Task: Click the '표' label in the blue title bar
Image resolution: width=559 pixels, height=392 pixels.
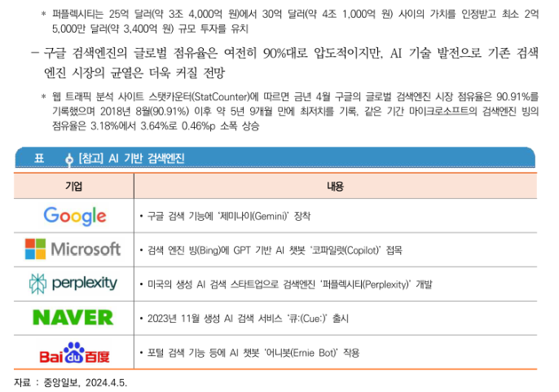Action: coord(39,158)
